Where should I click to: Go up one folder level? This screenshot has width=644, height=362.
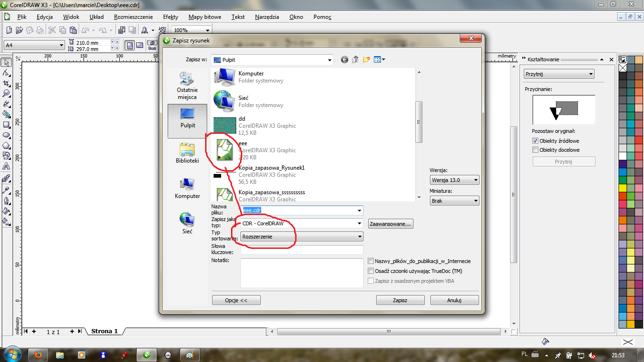[x=355, y=59]
